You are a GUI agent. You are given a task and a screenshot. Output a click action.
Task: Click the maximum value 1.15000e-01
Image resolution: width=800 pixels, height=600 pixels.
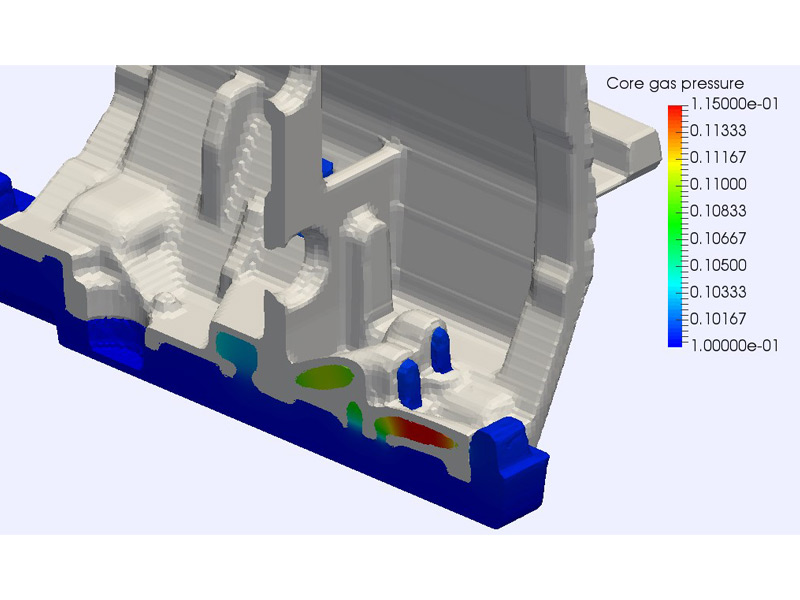734,104
